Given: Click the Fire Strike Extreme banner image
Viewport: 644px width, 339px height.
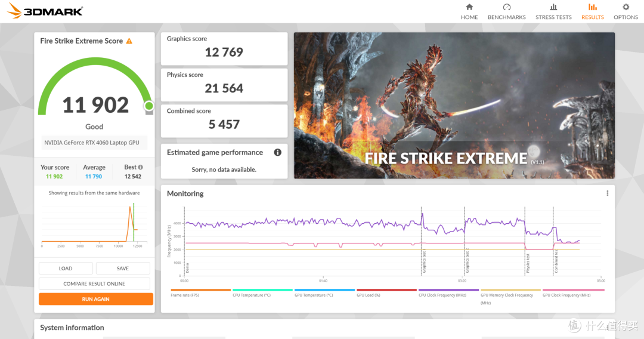Looking at the screenshot, I should [x=454, y=105].
